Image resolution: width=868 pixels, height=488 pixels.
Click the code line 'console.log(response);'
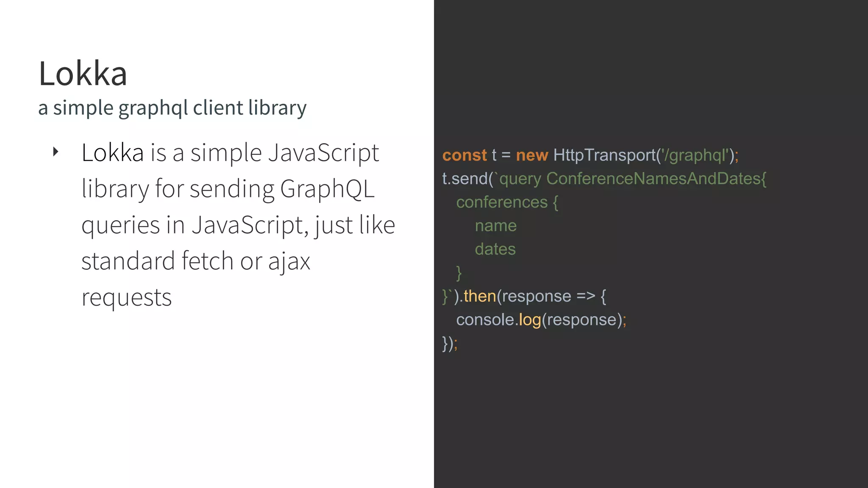(541, 320)
